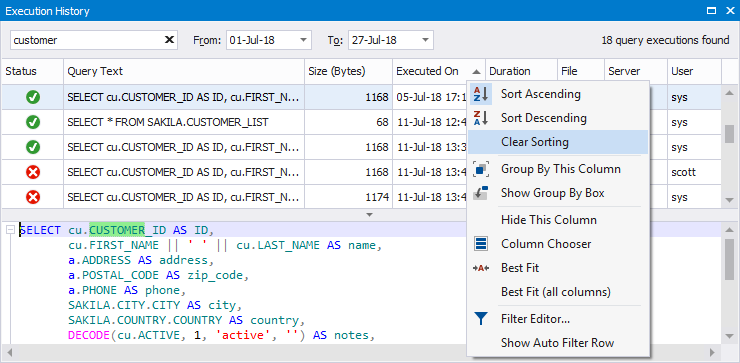Click the splitter collapse arrow below grid
The width and height of the screenshot is (740, 363).
click(x=370, y=215)
